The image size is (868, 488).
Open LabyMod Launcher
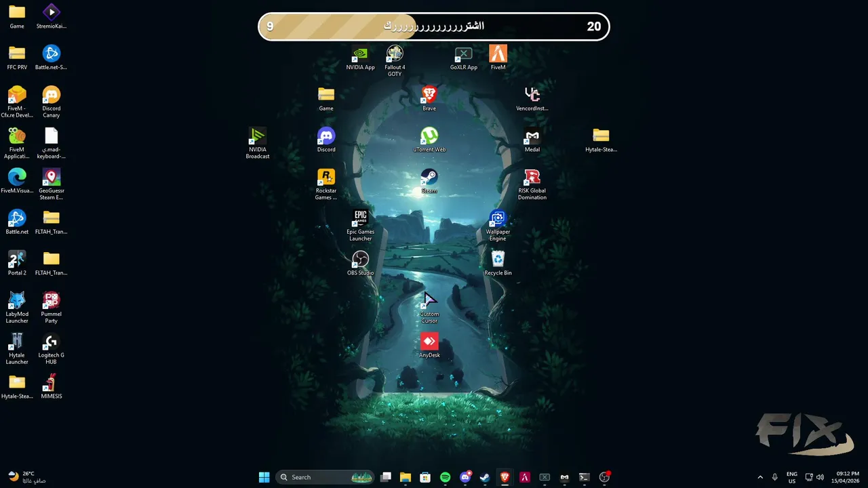[17, 308]
